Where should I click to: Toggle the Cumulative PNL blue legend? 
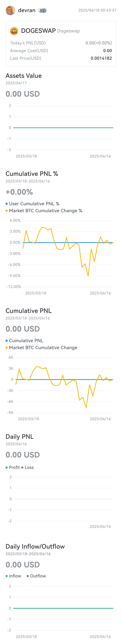coord(24,340)
